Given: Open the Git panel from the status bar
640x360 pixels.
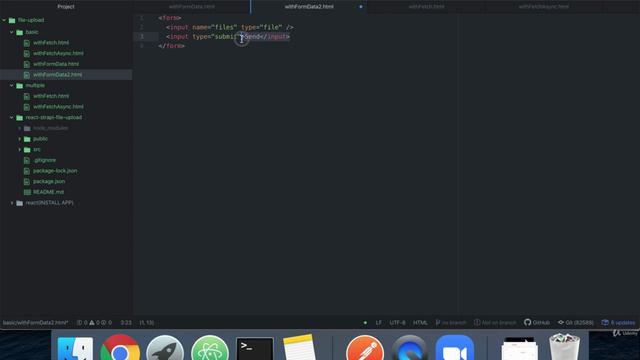Looking at the screenshot, I should click(576, 322).
